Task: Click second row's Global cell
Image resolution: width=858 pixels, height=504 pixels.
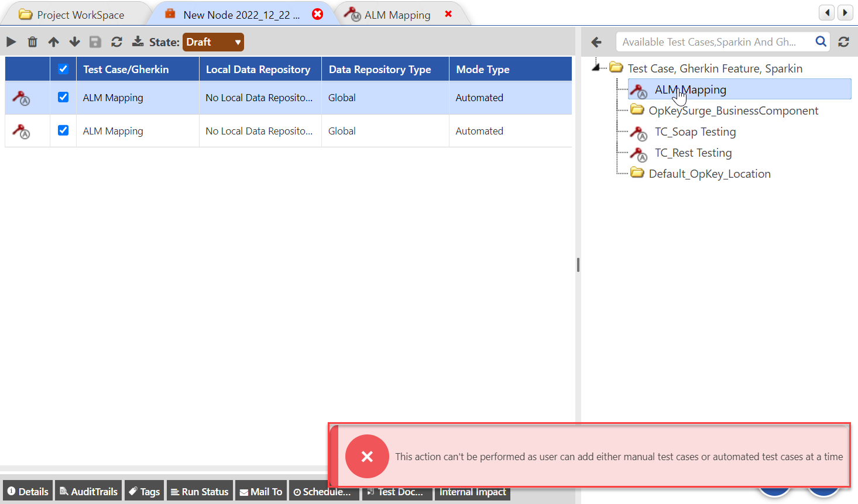Action: pos(385,131)
